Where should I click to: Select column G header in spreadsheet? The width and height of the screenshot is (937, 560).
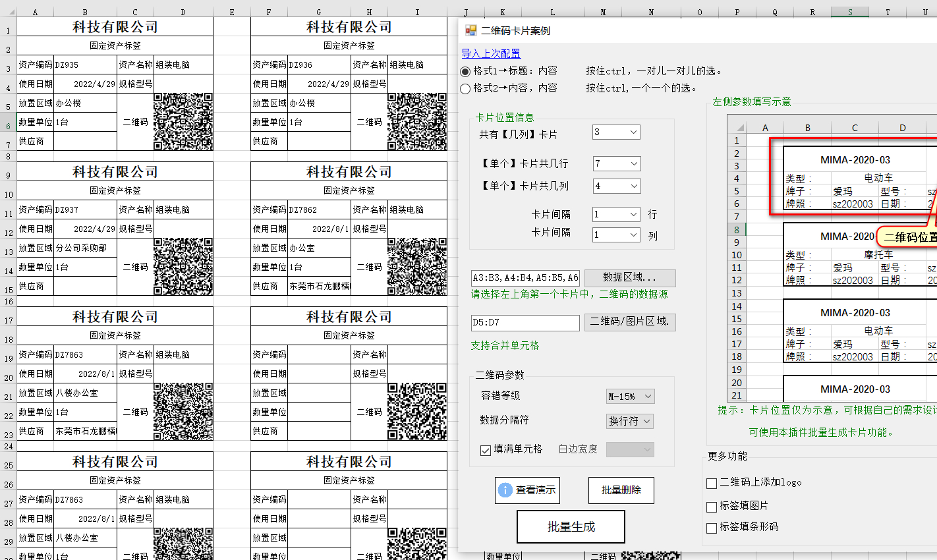319,12
